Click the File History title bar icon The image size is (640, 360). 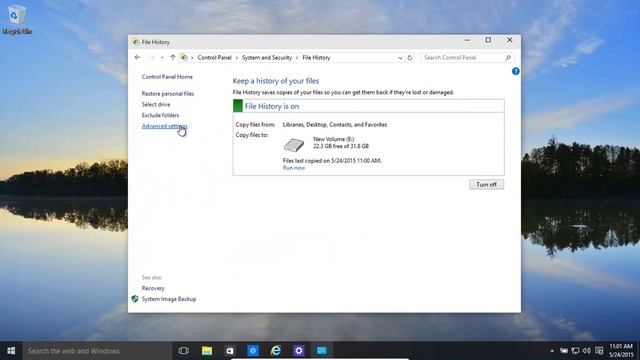click(136, 42)
